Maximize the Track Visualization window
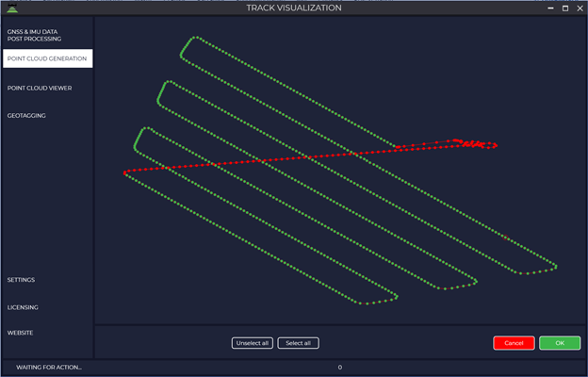The width and height of the screenshot is (588, 377). click(x=564, y=8)
